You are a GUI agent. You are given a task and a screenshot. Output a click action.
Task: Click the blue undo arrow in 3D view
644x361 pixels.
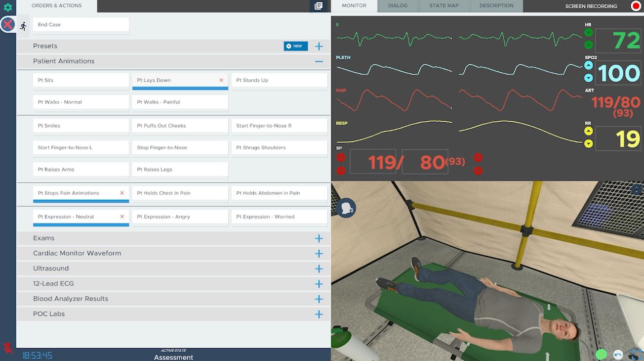tap(618, 354)
